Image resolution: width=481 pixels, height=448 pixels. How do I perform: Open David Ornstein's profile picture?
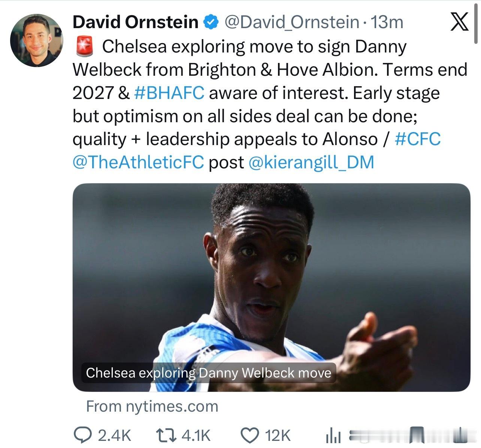[36, 40]
